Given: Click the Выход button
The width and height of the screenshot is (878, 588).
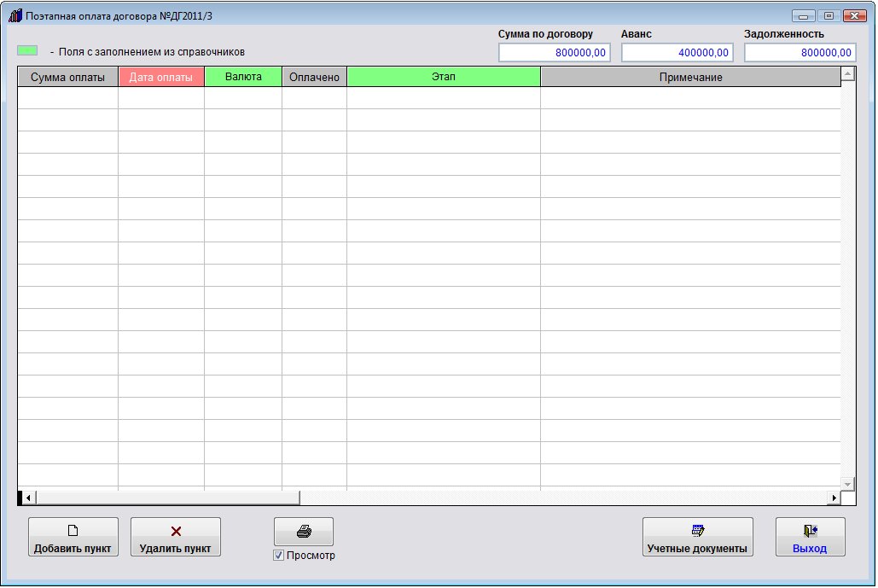Looking at the screenshot, I should coord(811,537).
